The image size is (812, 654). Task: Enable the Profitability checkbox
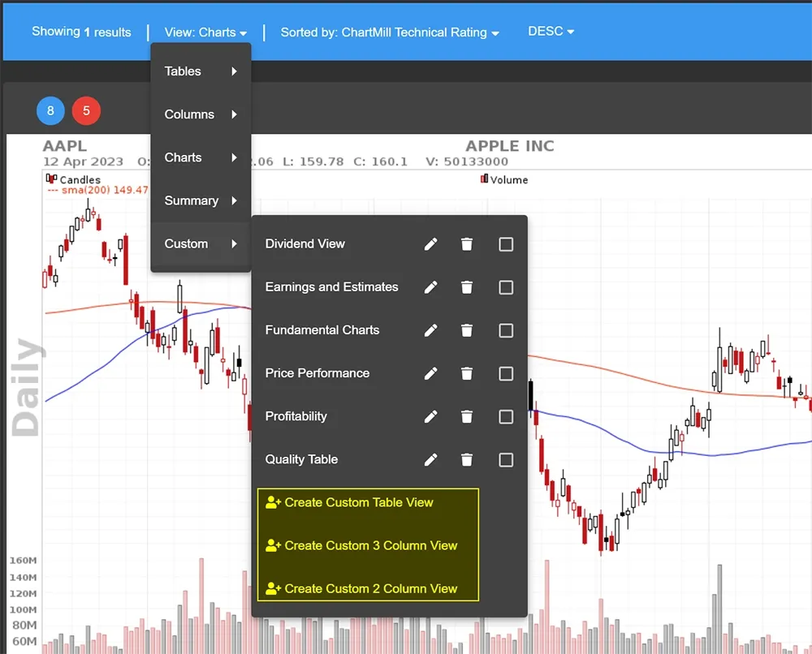click(x=506, y=416)
